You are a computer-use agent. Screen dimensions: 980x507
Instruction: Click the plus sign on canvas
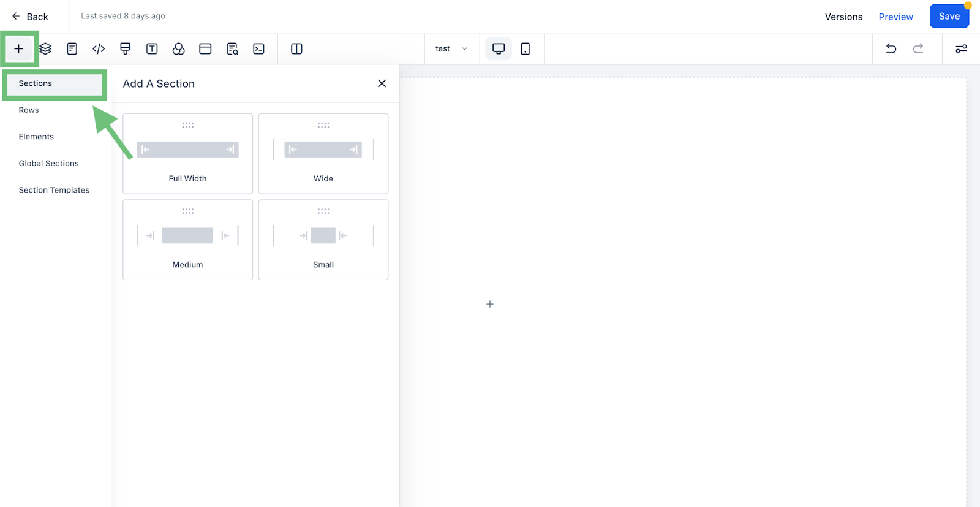click(x=490, y=304)
